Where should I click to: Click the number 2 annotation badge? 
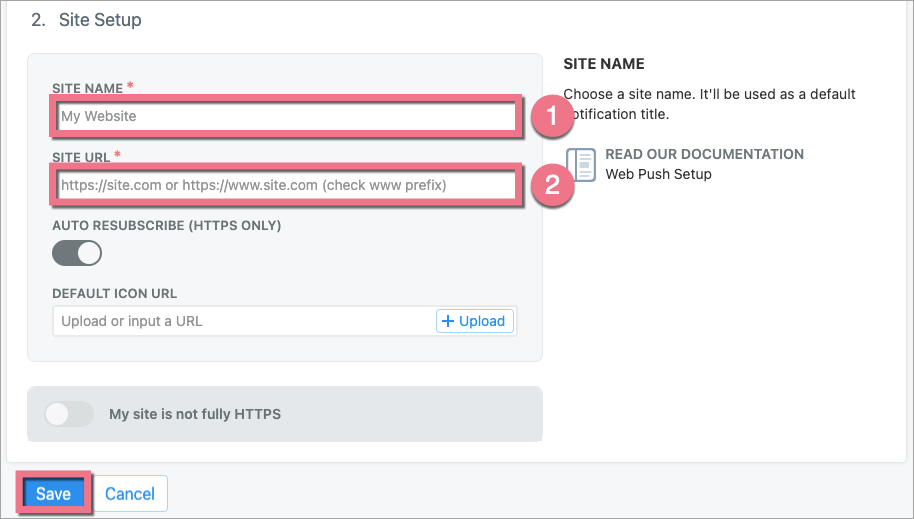pos(551,186)
